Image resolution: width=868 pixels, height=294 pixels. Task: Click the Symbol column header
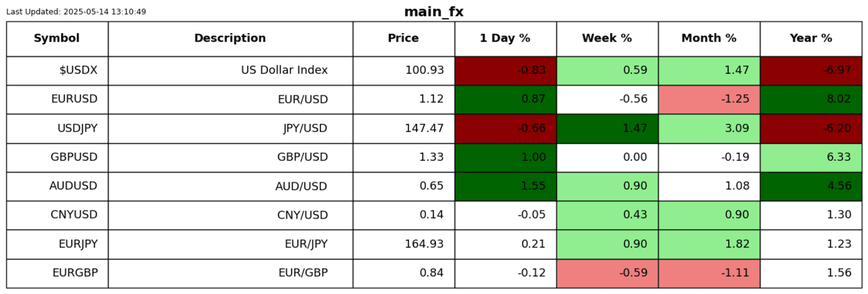coord(57,38)
